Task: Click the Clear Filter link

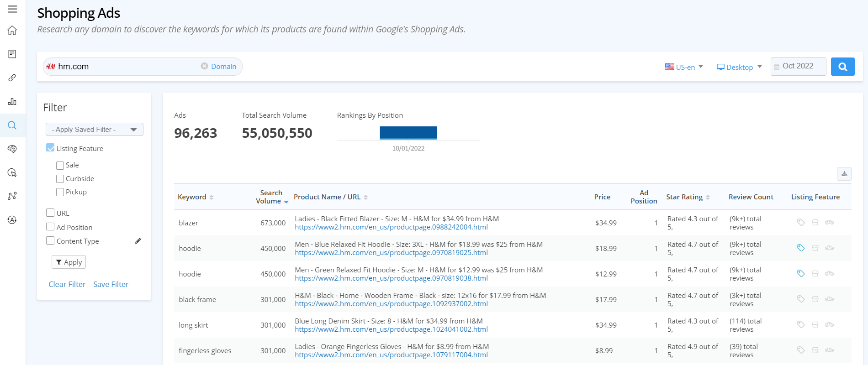Action: [67, 284]
